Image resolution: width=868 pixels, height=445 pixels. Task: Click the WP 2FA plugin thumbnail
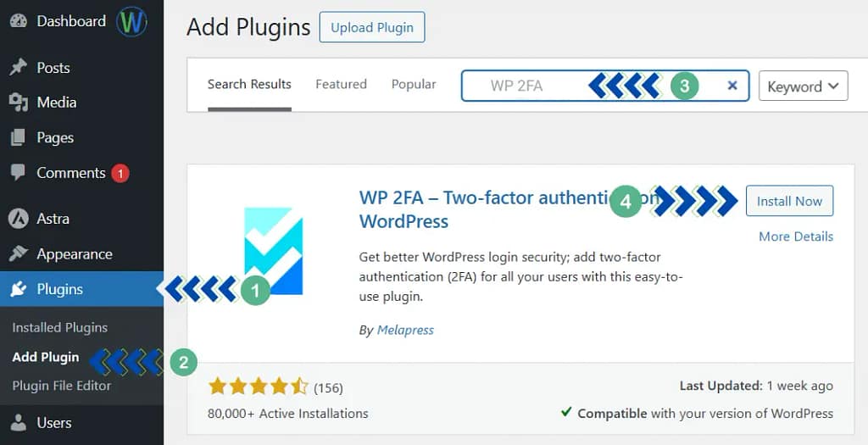click(x=273, y=252)
